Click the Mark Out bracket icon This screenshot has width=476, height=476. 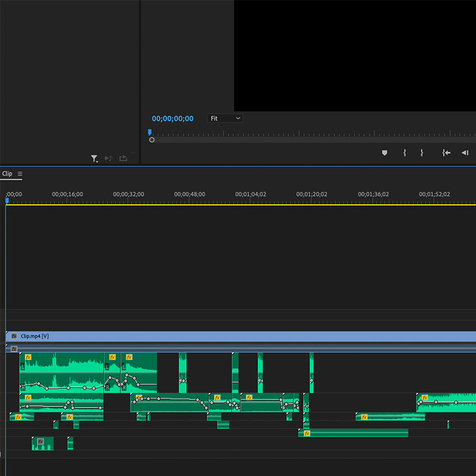(422, 153)
